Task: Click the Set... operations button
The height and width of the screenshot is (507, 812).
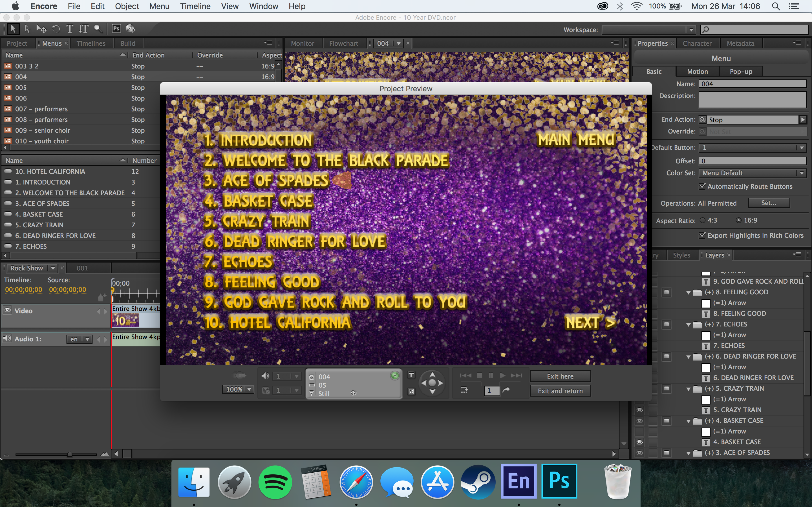Action: point(768,203)
